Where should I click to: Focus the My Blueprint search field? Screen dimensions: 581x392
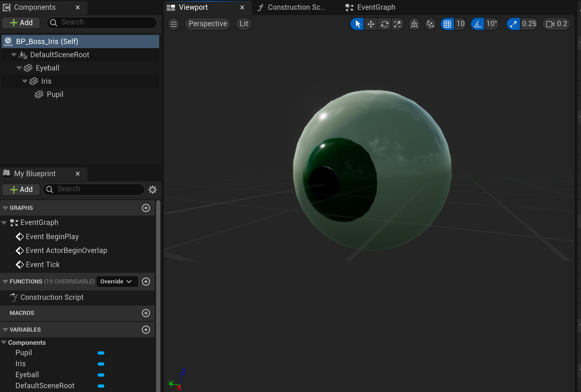click(94, 189)
